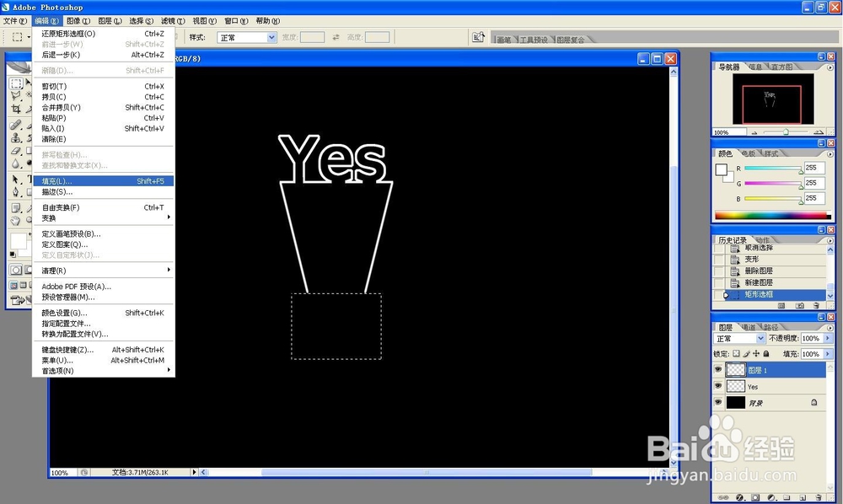The height and width of the screenshot is (504, 843).
Task: Expand 变换 submenu in Edit menu
Action: 103,218
